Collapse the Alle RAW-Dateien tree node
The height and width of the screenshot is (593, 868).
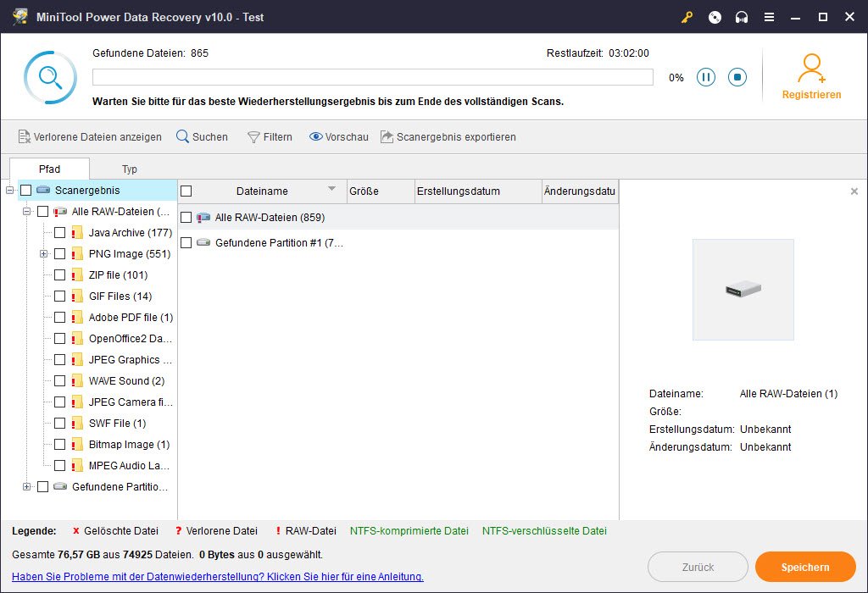(x=26, y=211)
